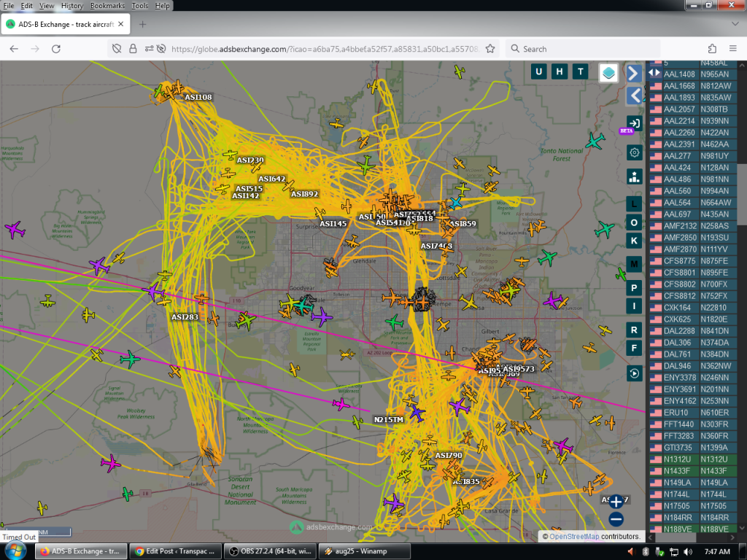Toggle the U map overlay button

(538, 71)
